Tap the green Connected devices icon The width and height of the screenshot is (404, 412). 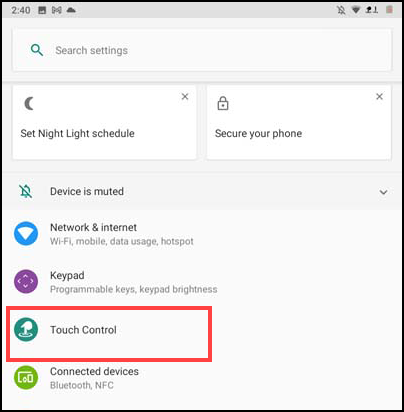26,377
